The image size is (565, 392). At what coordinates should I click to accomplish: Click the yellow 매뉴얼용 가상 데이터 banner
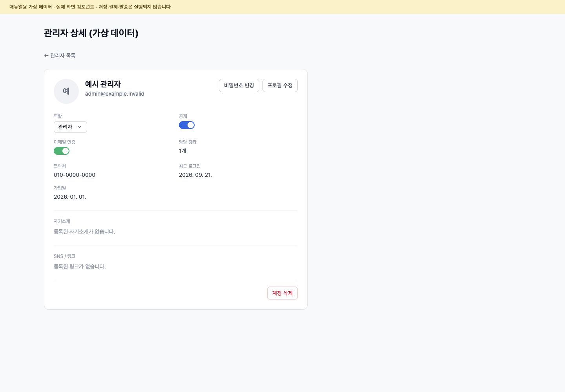pyautogui.click(x=282, y=7)
